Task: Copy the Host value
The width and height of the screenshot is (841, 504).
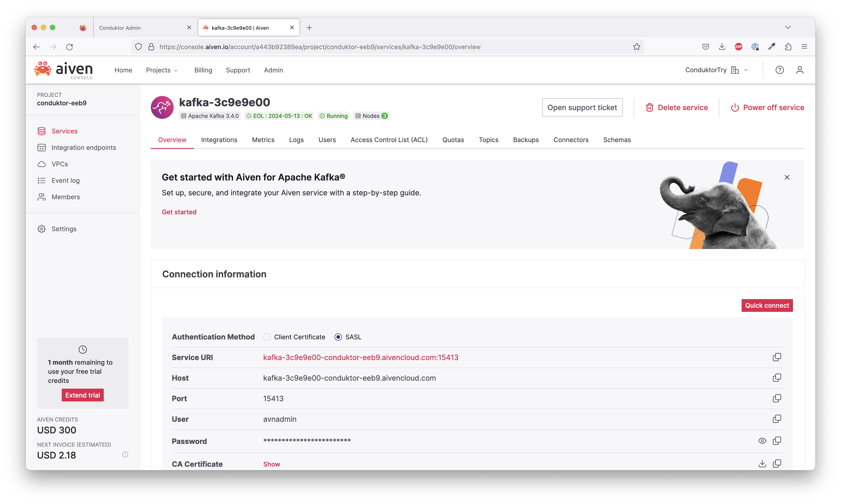Action: click(777, 378)
